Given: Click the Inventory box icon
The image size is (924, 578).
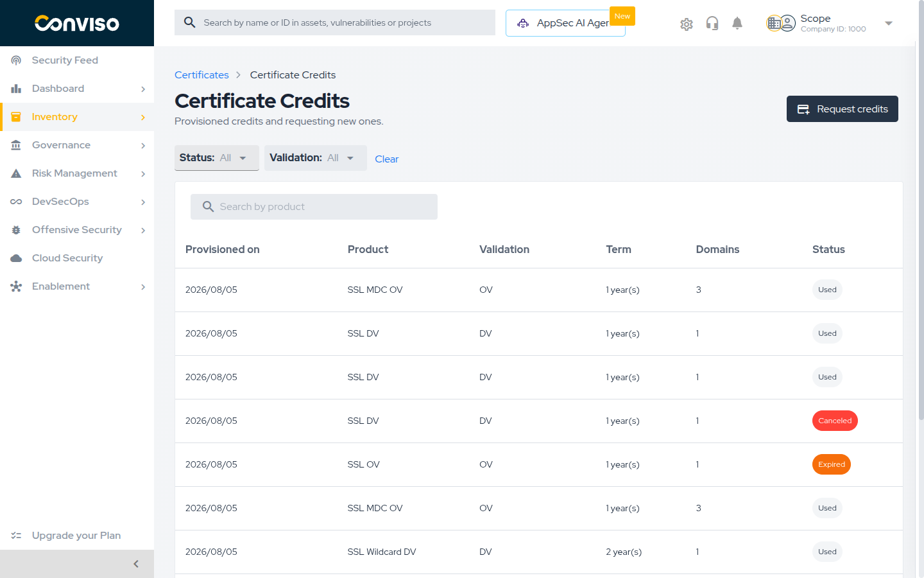Looking at the screenshot, I should tap(16, 117).
